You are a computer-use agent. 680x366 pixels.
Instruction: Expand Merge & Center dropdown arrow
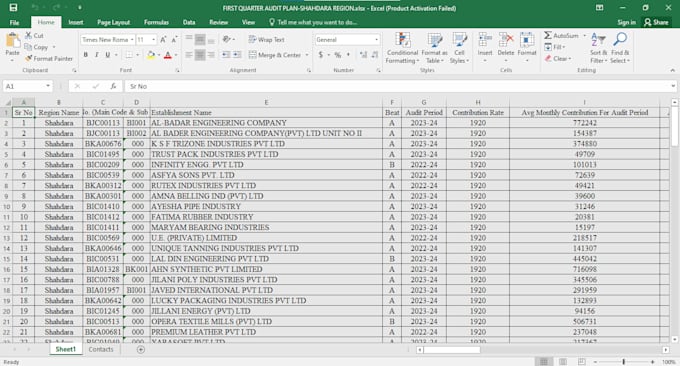307,55
